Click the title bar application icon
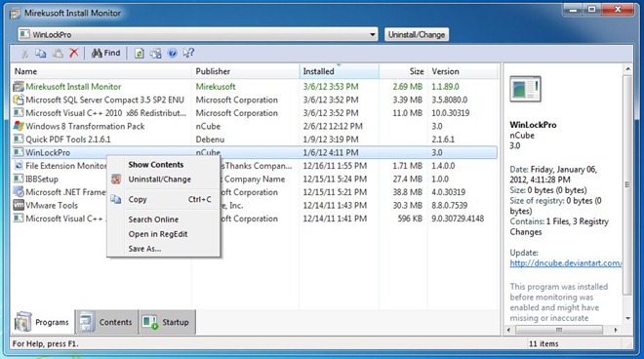Image resolution: width=644 pixels, height=359 pixels. point(16,14)
